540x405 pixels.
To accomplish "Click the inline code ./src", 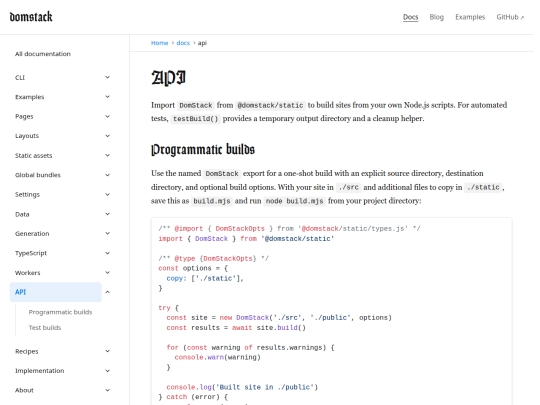I will pyautogui.click(x=348, y=187).
